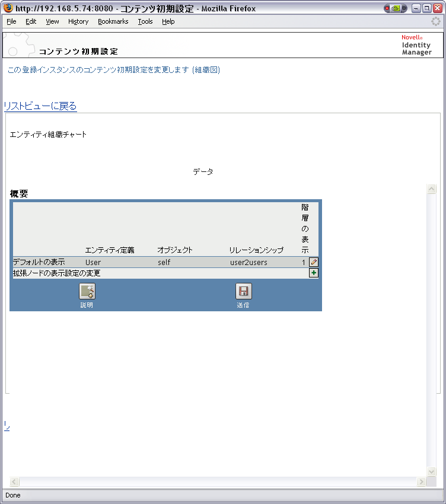
Task: Click the user2users relationship cell
Action: pos(249,262)
